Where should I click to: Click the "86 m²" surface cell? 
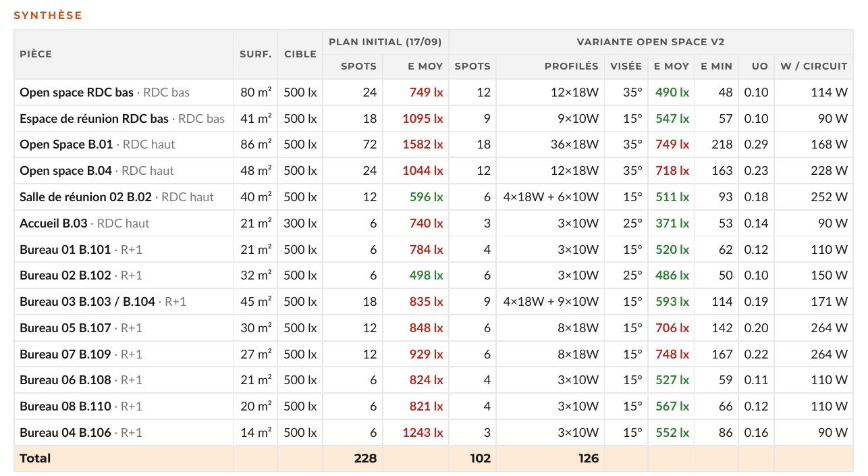256,144
